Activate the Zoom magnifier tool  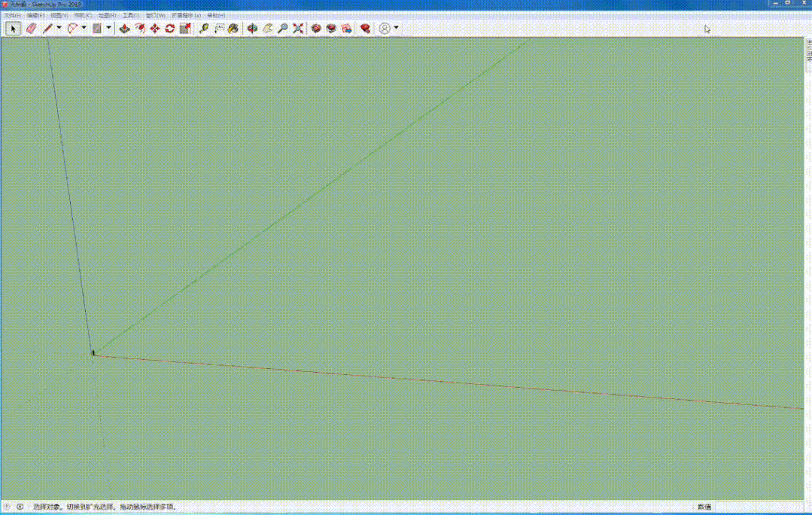coord(283,29)
